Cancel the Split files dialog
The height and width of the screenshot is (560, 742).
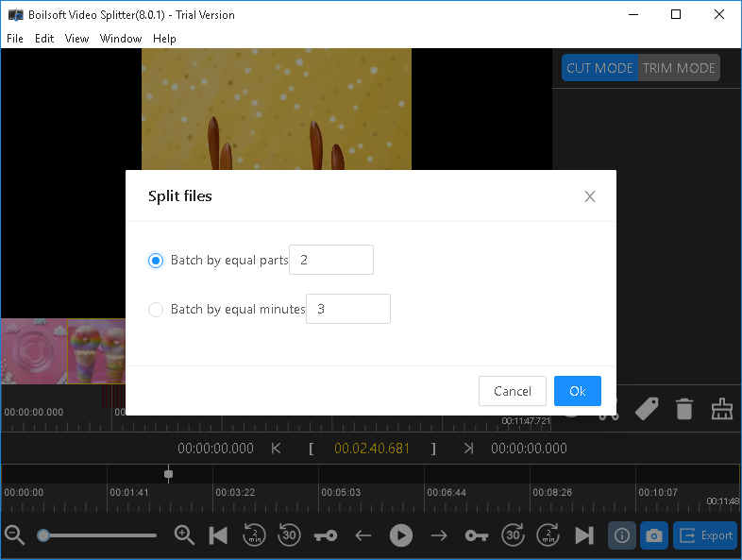(513, 391)
